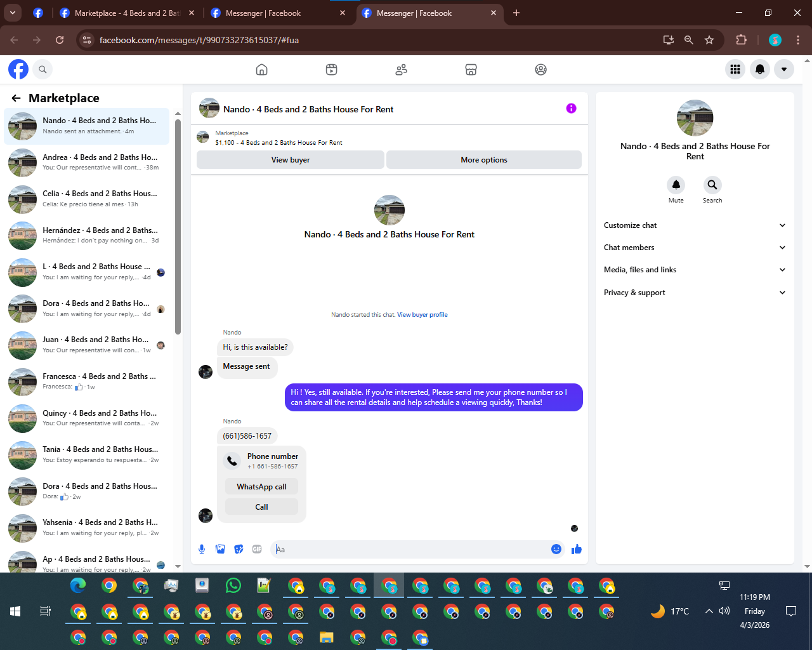Open the browser tab search dropdown

tap(13, 13)
